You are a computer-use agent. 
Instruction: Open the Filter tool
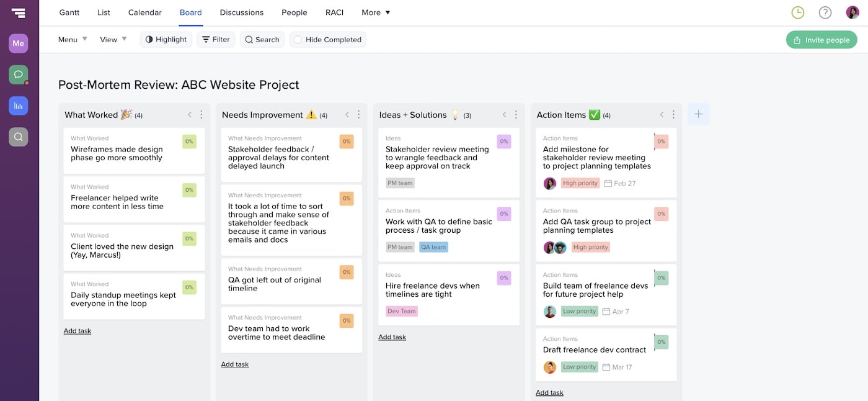pos(215,39)
